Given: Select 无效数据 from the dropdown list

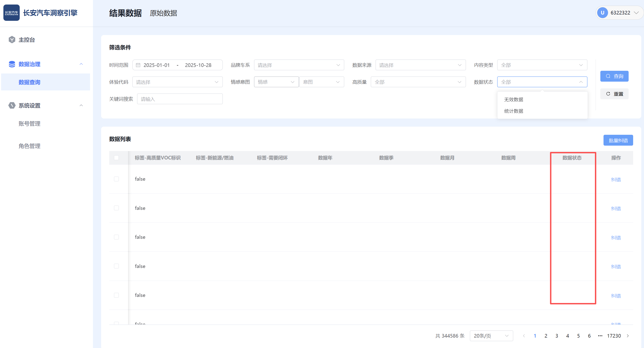Looking at the screenshot, I should click(x=513, y=99).
